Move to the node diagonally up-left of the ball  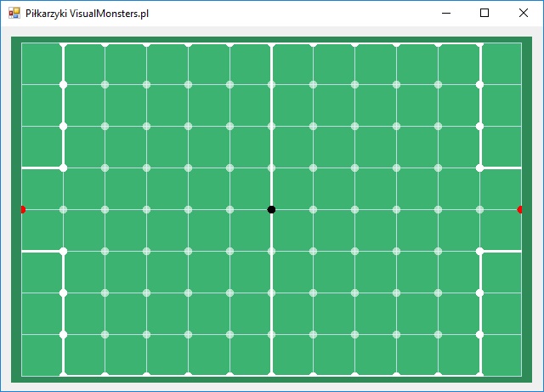tap(229, 168)
